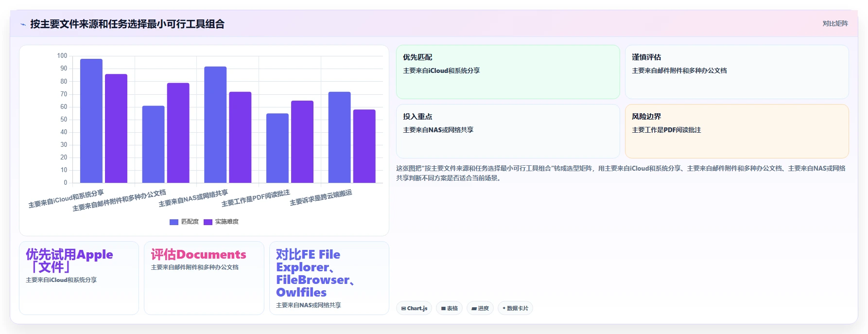Click the 匹配度 bar for 邮件附件和多种办公文档
868x334 pixels.
(153, 144)
